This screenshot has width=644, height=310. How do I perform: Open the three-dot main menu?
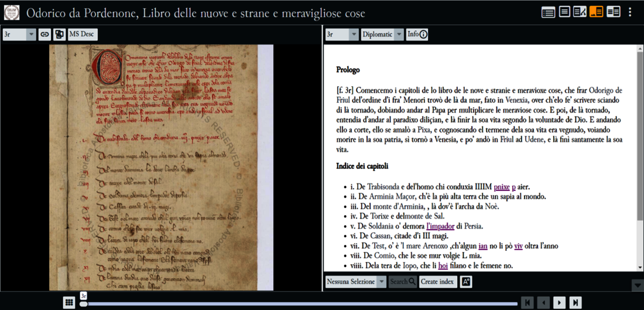coord(630,12)
